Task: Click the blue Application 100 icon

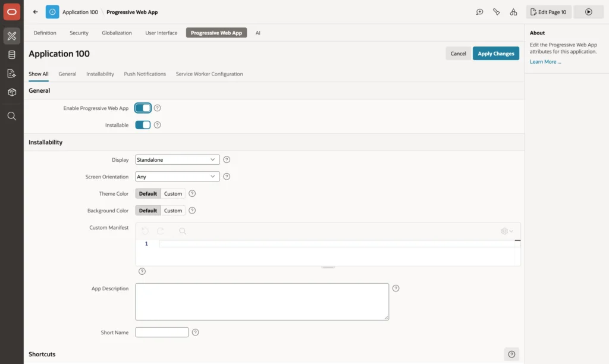Action: click(52, 12)
